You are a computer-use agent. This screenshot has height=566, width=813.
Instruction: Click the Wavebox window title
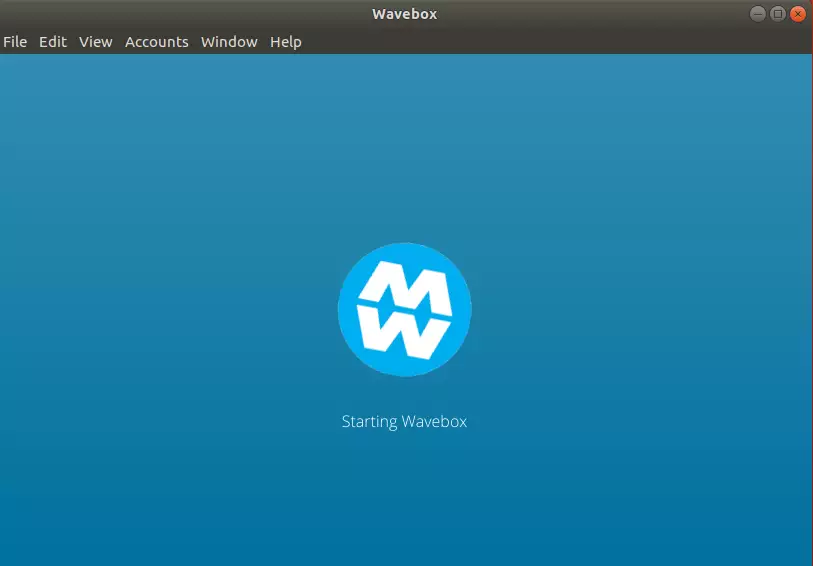(x=404, y=14)
